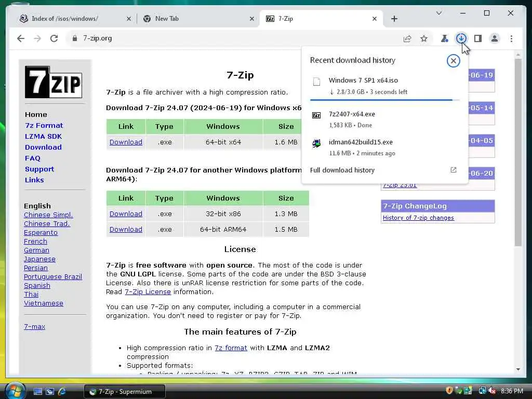Switch language to Japanese
Image resolution: width=532 pixels, height=399 pixels.
39,259
